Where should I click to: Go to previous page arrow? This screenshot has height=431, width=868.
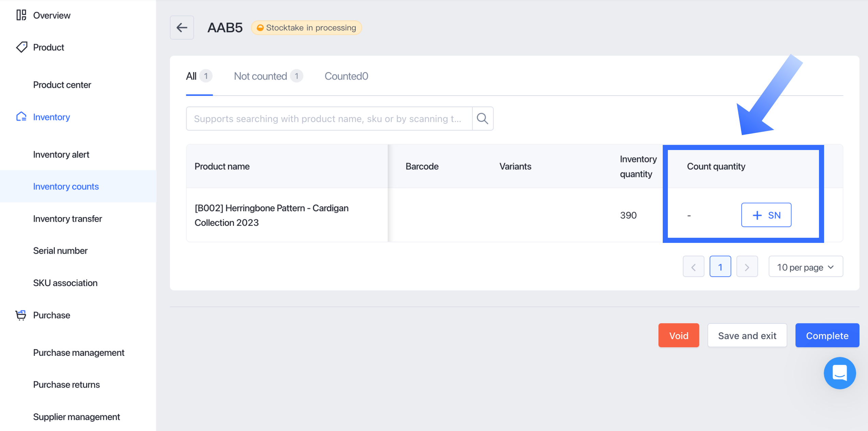coord(693,267)
